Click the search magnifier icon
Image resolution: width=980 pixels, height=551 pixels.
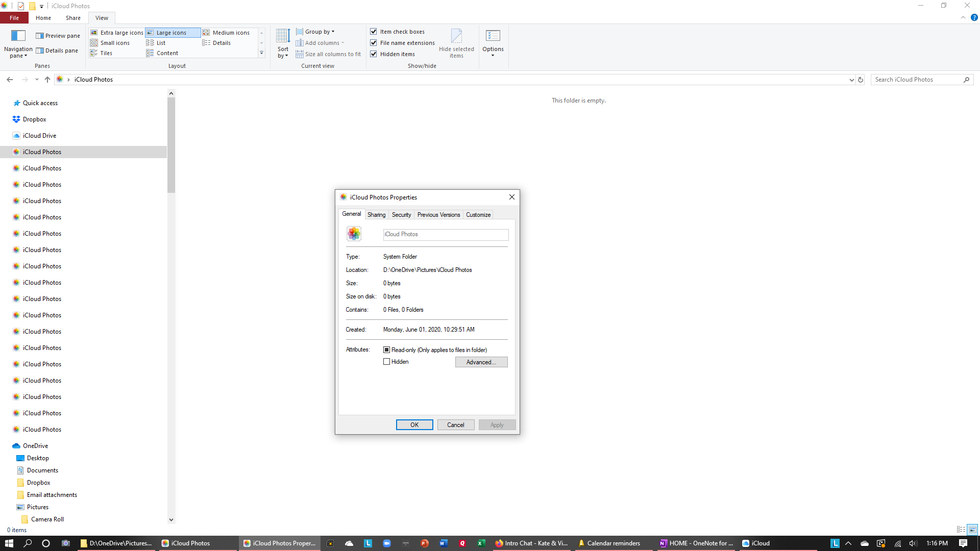coord(966,80)
